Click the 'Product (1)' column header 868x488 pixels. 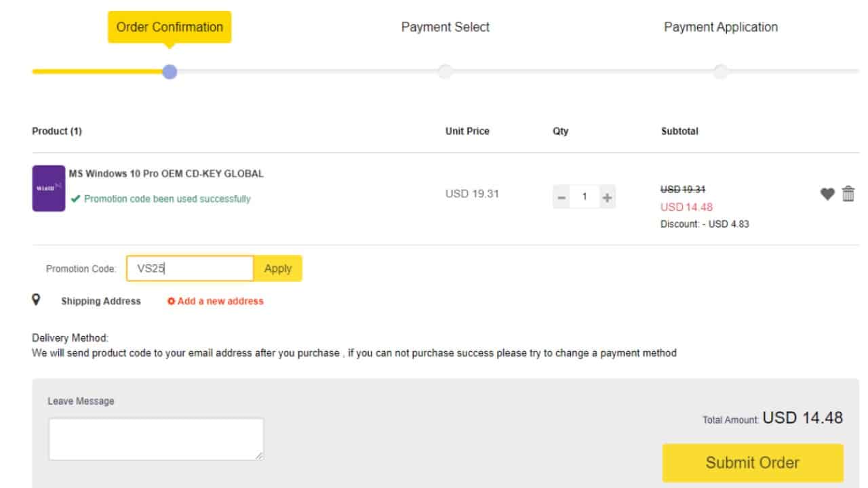point(57,131)
